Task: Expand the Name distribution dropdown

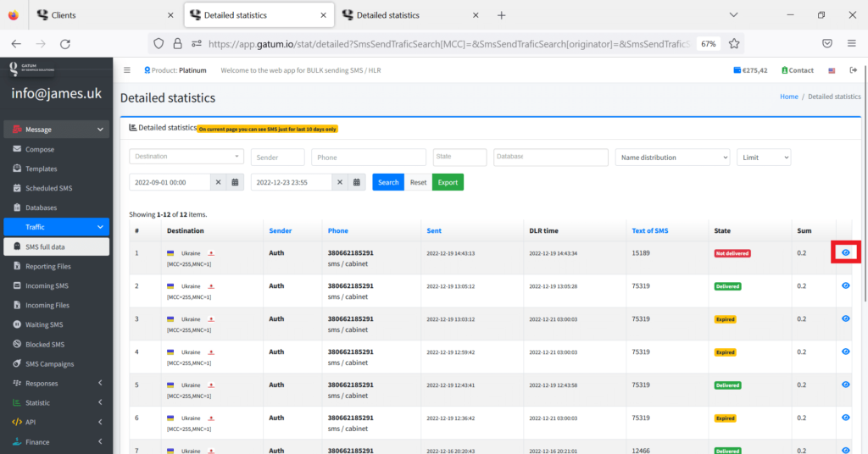Action: click(x=673, y=158)
